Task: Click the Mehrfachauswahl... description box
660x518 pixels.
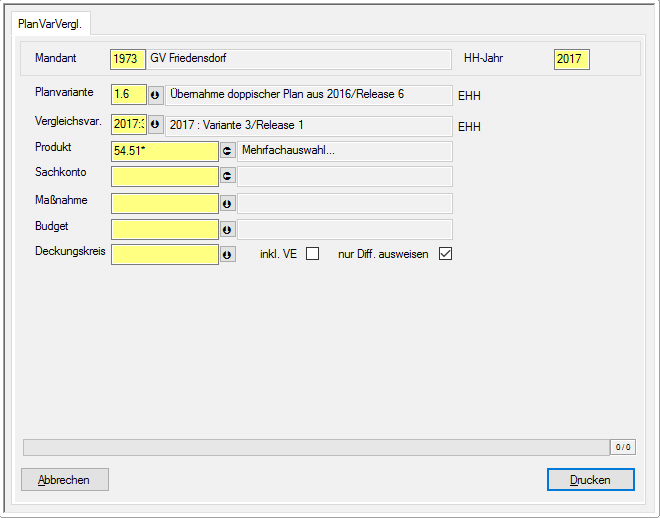Action: [344, 151]
